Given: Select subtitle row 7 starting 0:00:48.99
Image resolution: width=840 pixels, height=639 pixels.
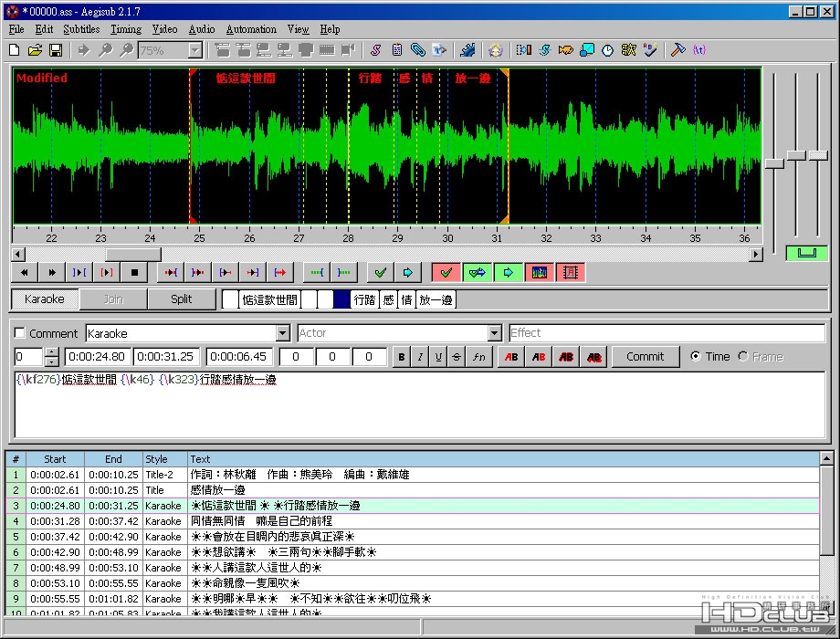Looking at the screenshot, I should click(x=413, y=568).
